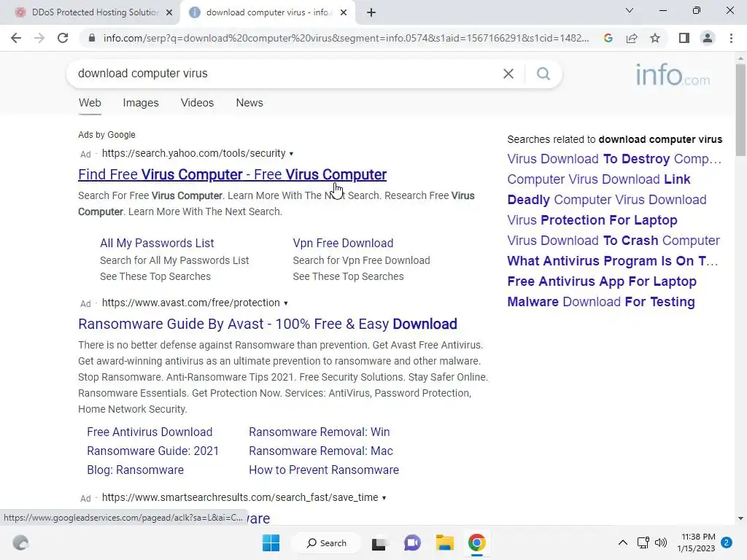The height and width of the screenshot is (560, 747).
Task: Open the notification center badge
Action: tap(727, 542)
